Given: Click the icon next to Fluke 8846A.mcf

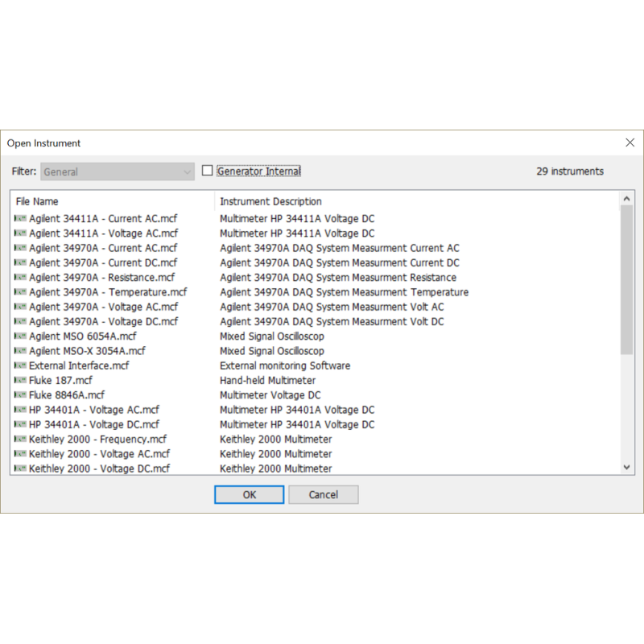Looking at the screenshot, I should (x=21, y=395).
